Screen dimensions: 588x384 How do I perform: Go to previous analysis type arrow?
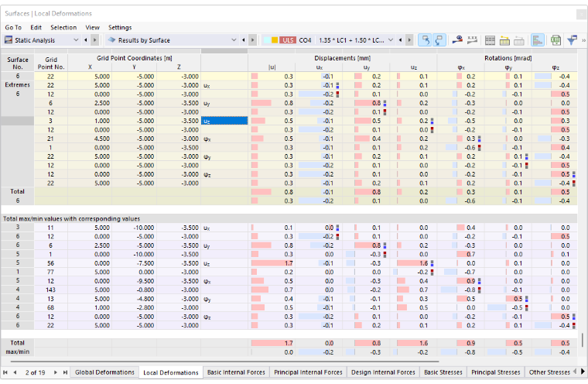[x=86, y=40]
